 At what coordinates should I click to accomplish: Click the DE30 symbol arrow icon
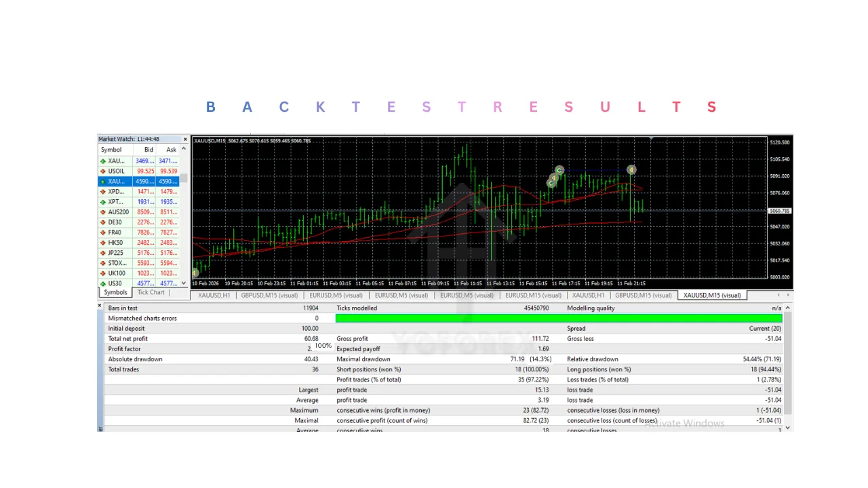103,222
